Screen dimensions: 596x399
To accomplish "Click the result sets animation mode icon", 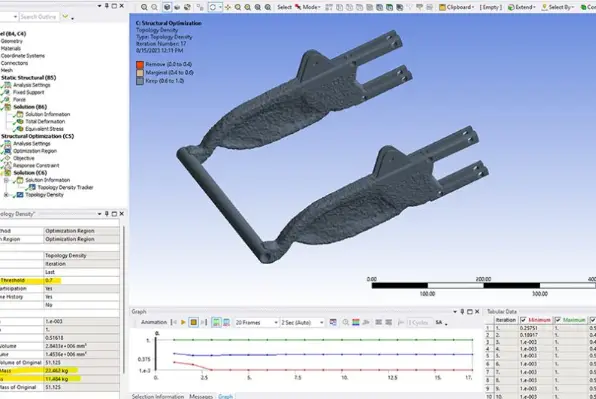I will tap(227, 322).
